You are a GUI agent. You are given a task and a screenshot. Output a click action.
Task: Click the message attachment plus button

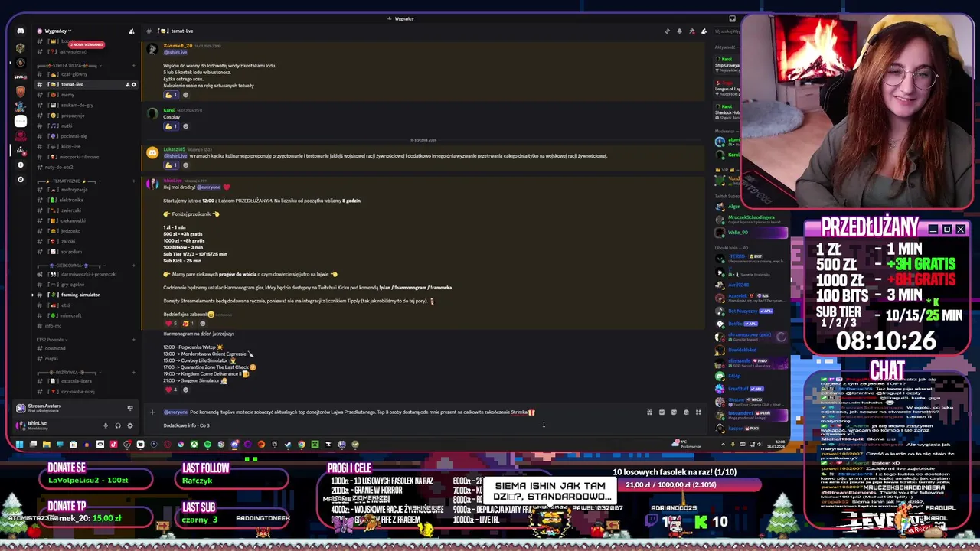click(x=152, y=412)
